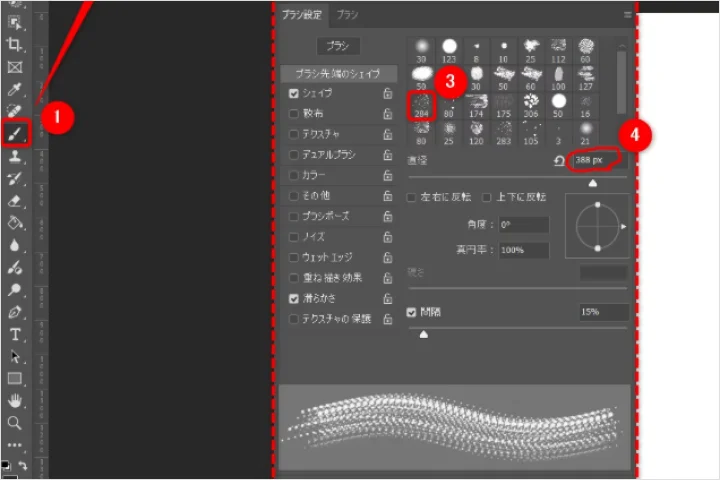Click the brush angle circle control
This screenshot has height=480, width=720.
click(x=597, y=226)
